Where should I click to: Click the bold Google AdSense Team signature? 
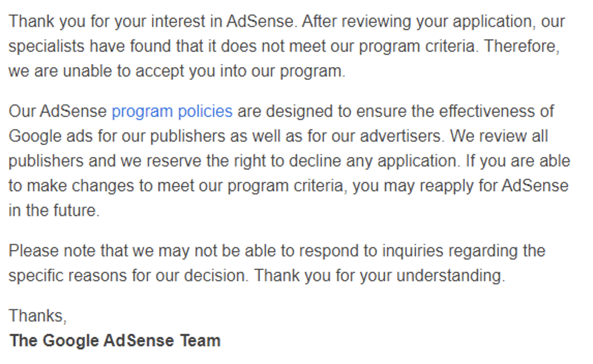tap(114, 341)
